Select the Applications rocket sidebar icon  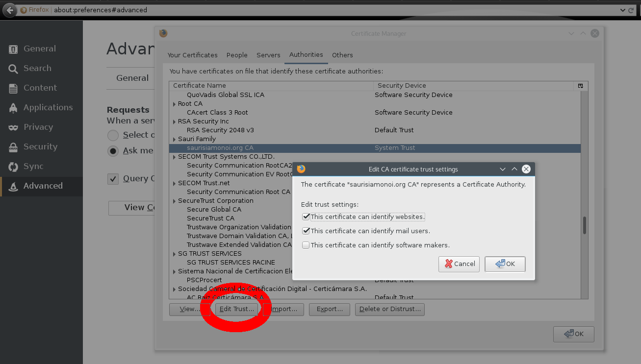pos(13,108)
